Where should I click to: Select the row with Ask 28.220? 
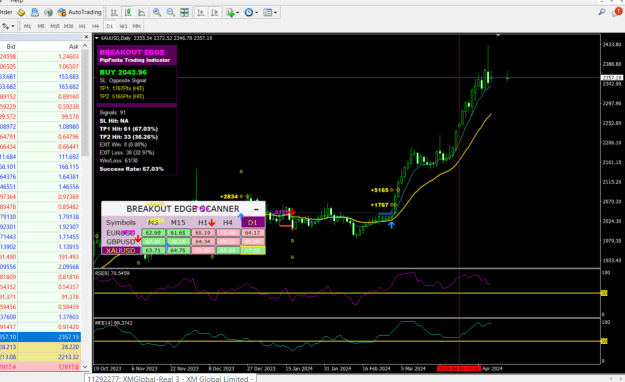(x=40, y=347)
